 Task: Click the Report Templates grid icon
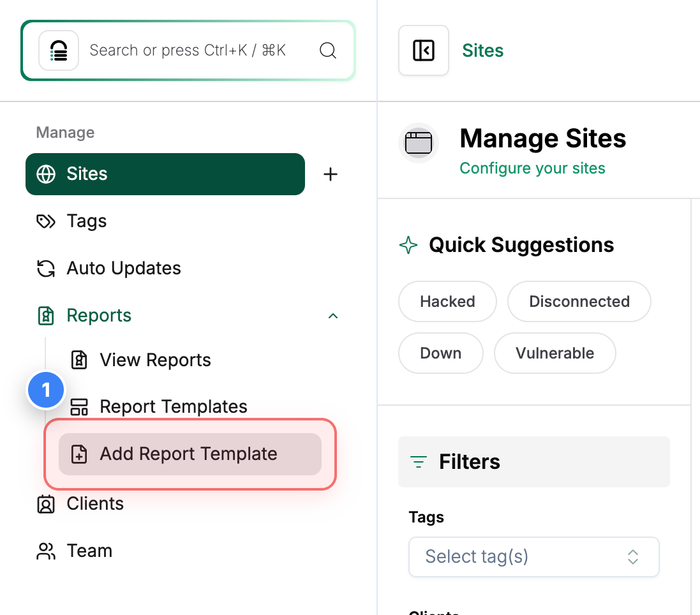(79, 406)
